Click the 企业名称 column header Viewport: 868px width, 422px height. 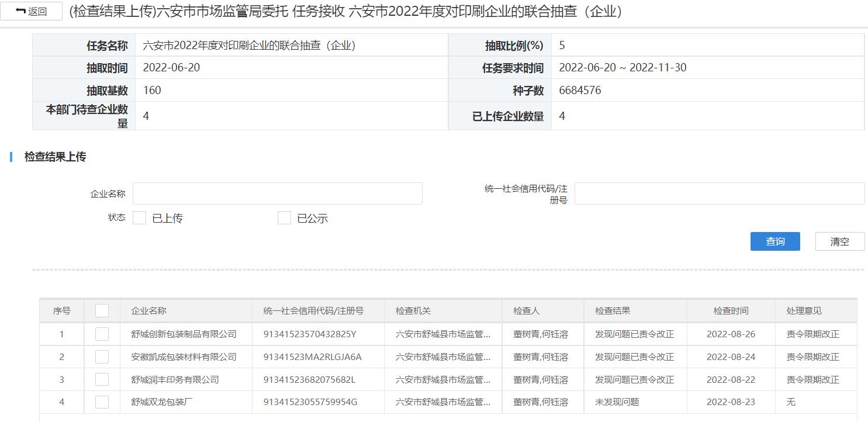point(148,311)
